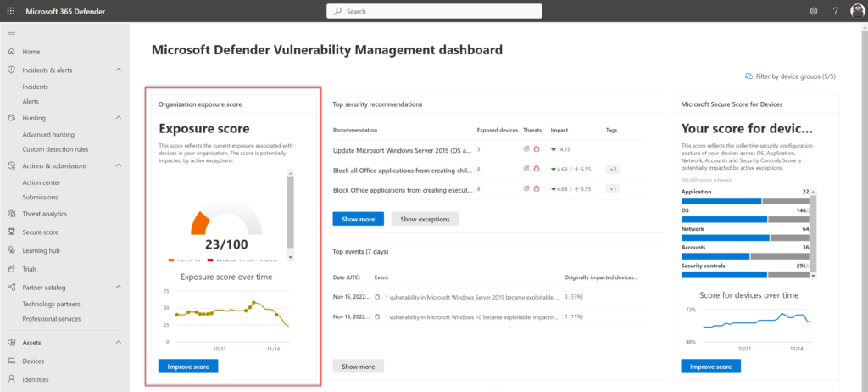Collapse the navigation hamburger menu
Image resolution: width=868 pixels, height=392 pixels.
11,33
